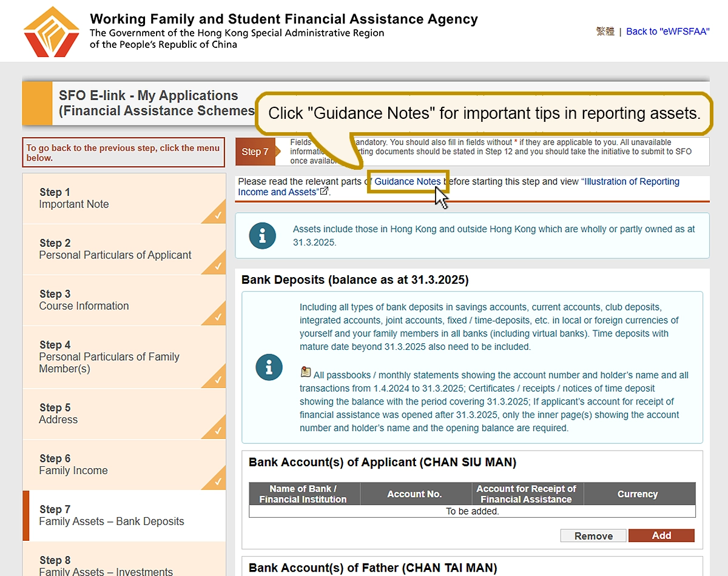Screen dimensions: 728x576
Task: Click document icon before All passbooks text
Action: [x=306, y=372]
